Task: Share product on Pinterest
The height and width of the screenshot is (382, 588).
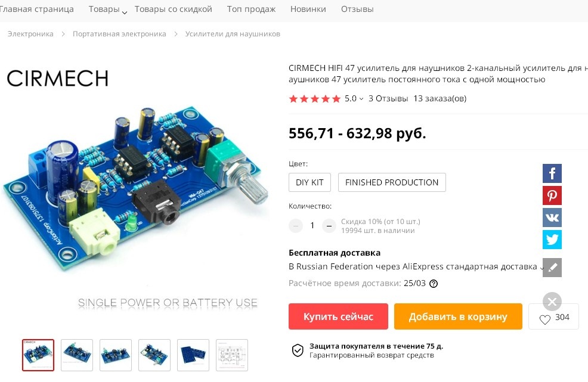Action: 552,195
